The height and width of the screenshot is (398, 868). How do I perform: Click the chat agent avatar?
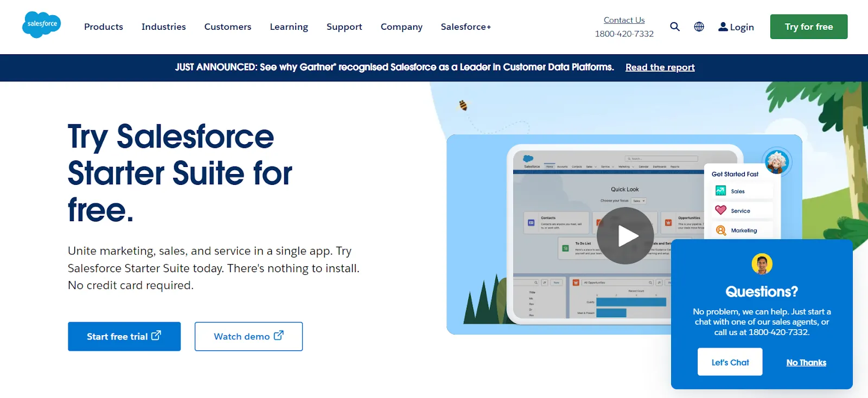click(x=762, y=264)
